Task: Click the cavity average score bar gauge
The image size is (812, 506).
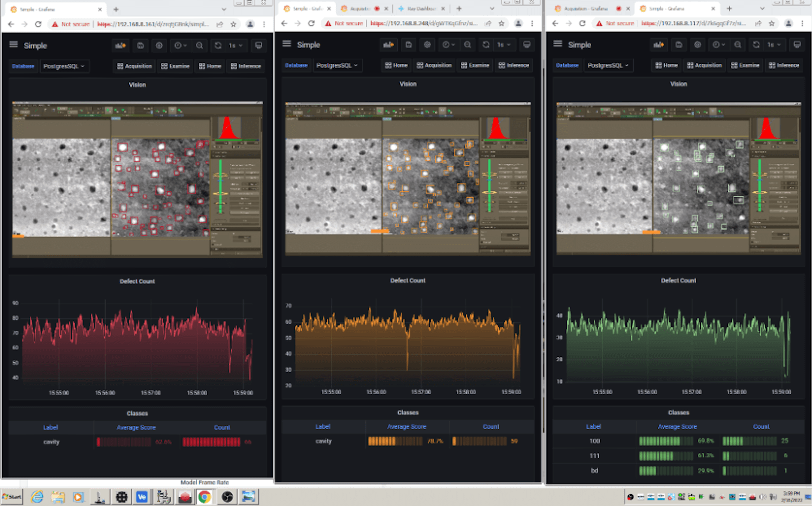Action: (122, 442)
